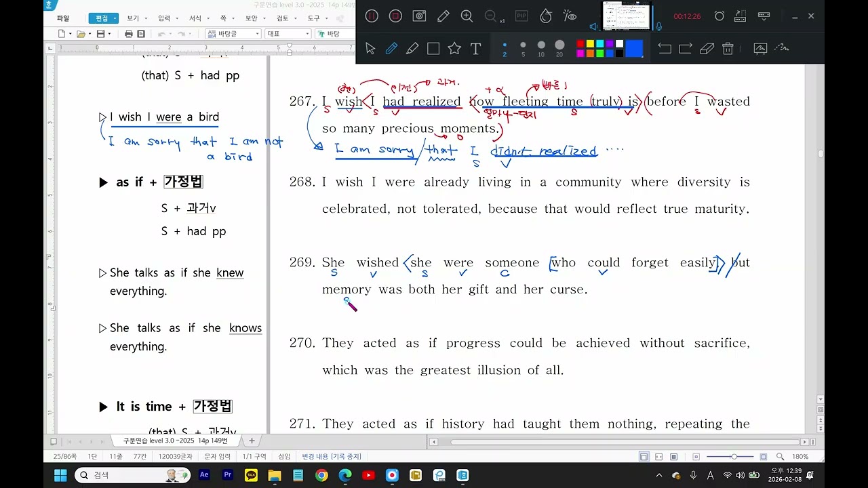This screenshot has height=488, width=868.
Task: Toggle the PIP mode button
Action: click(521, 16)
